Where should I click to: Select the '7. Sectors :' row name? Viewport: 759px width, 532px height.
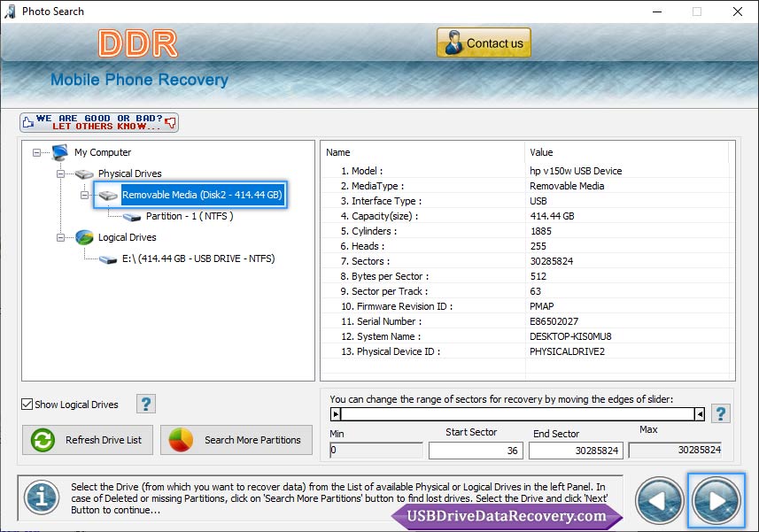[x=365, y=261]
